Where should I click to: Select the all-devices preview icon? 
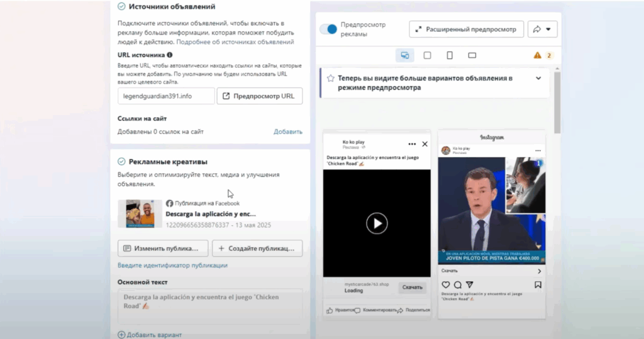click(405, 55)
